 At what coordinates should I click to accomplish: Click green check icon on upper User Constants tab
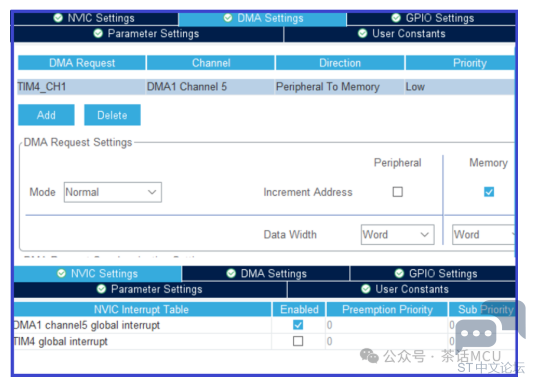tap(363, 33)
